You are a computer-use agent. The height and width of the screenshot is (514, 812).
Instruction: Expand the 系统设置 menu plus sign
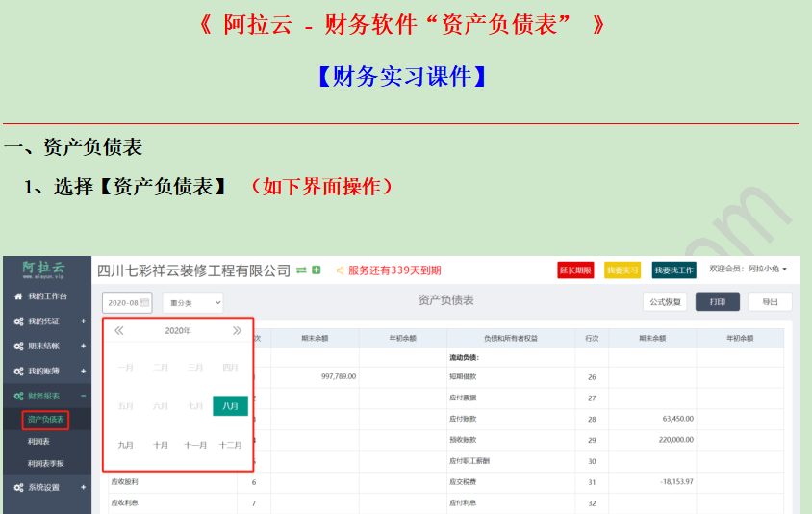pyautogui.click(x=83, y=488)
